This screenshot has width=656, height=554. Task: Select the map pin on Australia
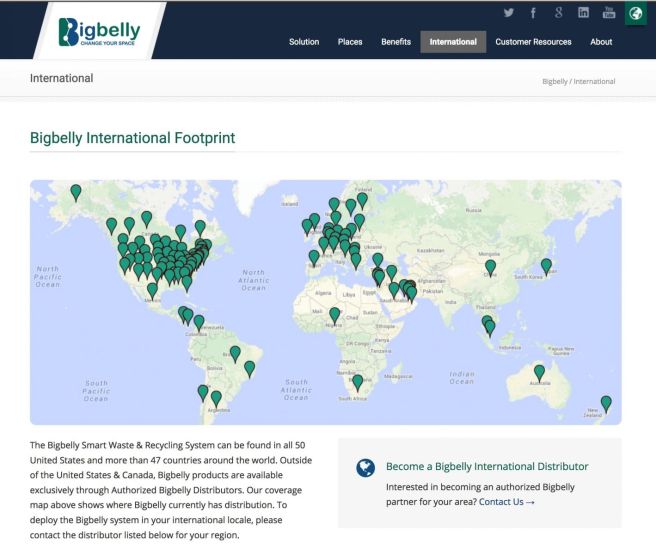[x=539, y=372]
